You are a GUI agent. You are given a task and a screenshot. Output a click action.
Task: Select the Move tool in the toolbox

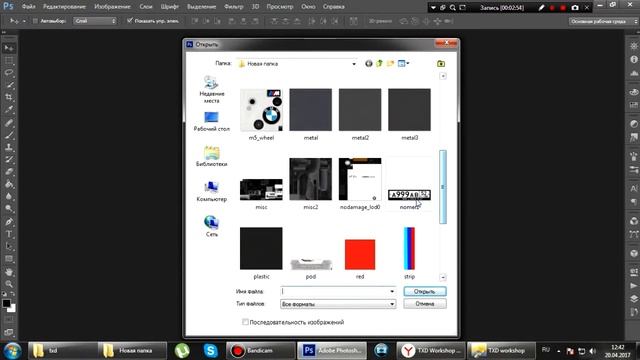[x=9, y=48]
